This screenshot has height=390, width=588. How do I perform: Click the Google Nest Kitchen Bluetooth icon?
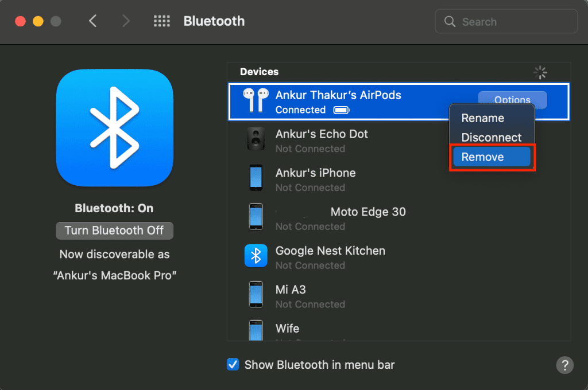click(256, 256)
